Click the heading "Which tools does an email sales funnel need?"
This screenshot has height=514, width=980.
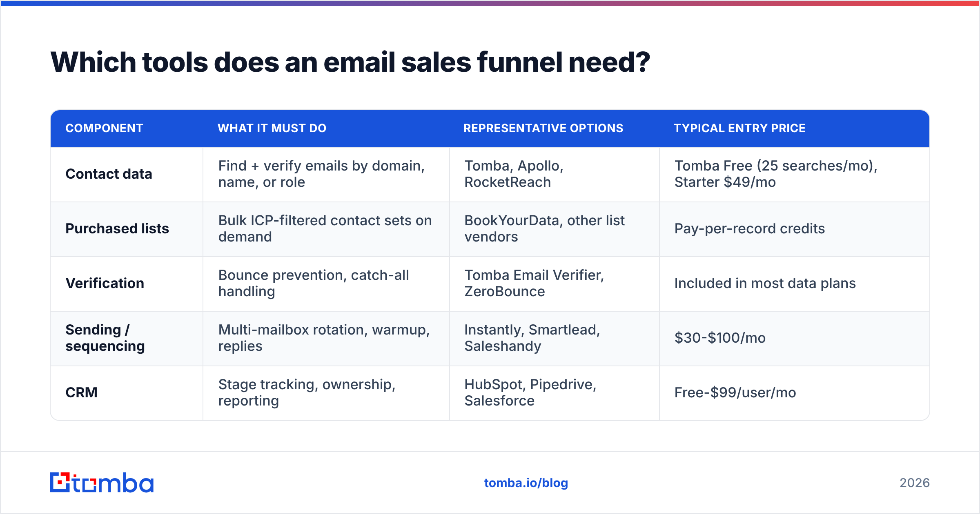pos(350,62)
